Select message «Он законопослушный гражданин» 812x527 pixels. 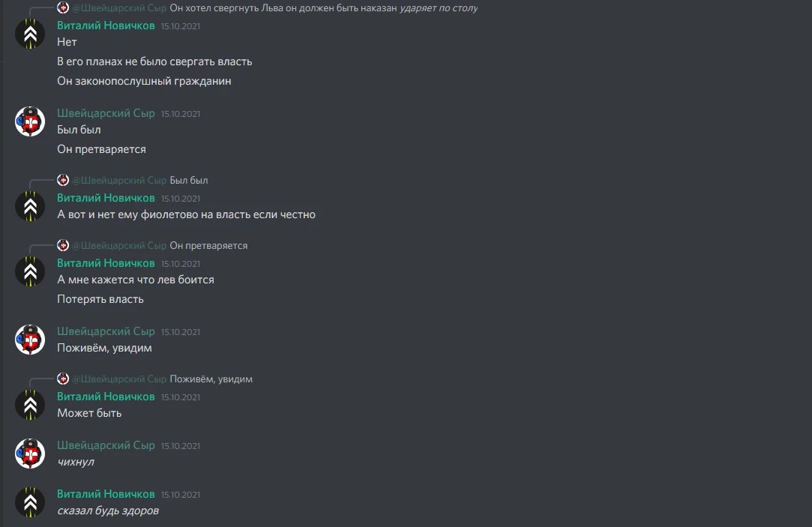[144, 81]
